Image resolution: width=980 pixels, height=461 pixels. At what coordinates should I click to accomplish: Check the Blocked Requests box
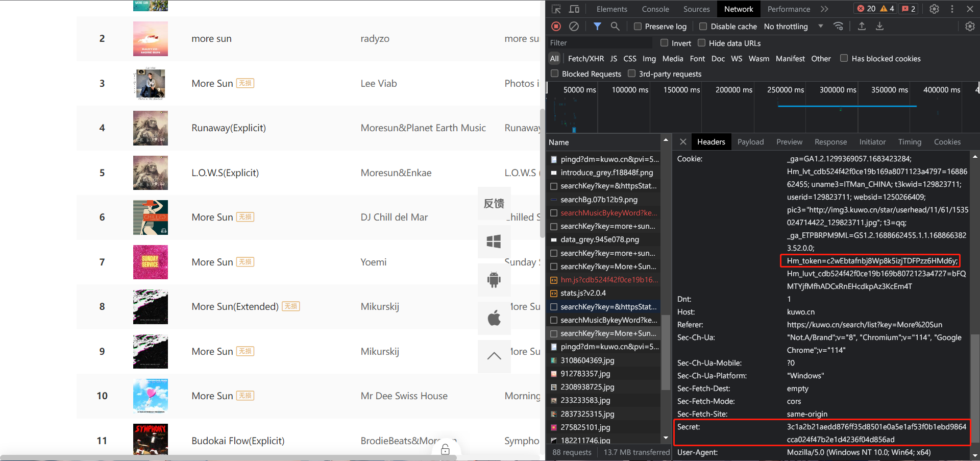click(x=554, y=74)
